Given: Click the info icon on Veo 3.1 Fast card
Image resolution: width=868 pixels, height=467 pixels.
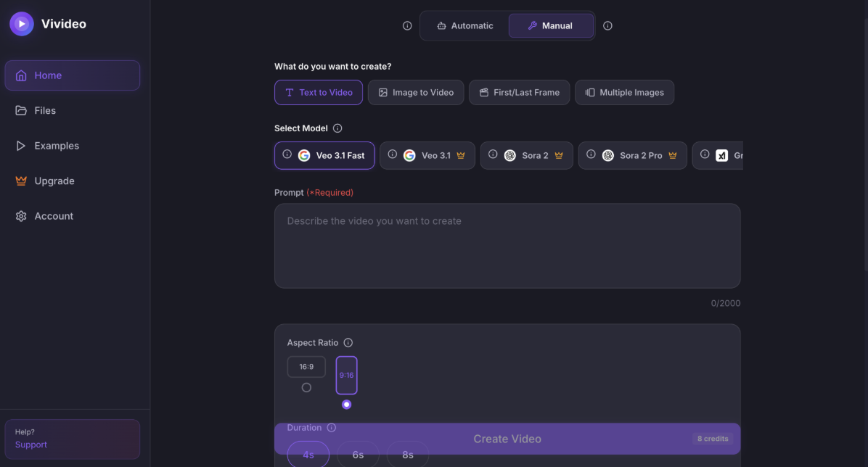Looking at the screenshot, I should pyautogui.click(x=287, y=154).
